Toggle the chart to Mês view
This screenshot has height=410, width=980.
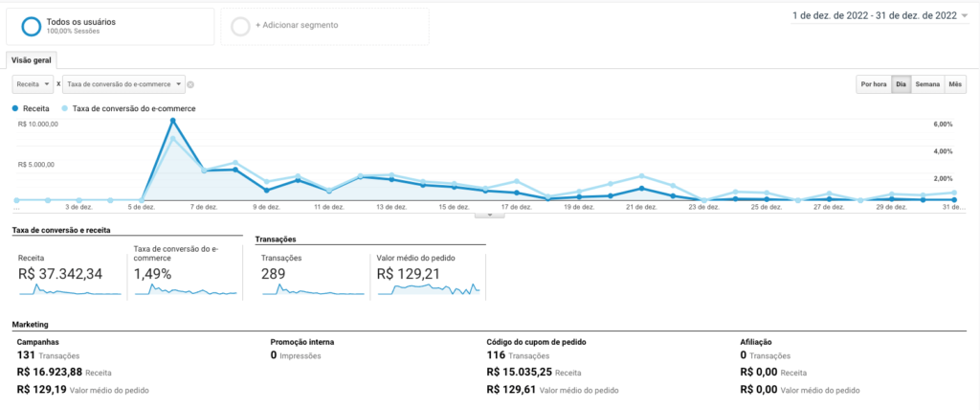pyautogui.click(x=955, y=84)
